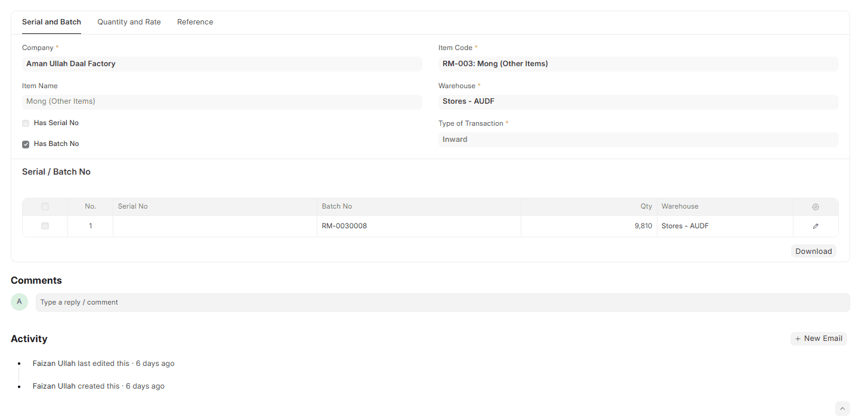
Task: Click the Batch No cell RM-0030008
Action: (x=419, y=226)
